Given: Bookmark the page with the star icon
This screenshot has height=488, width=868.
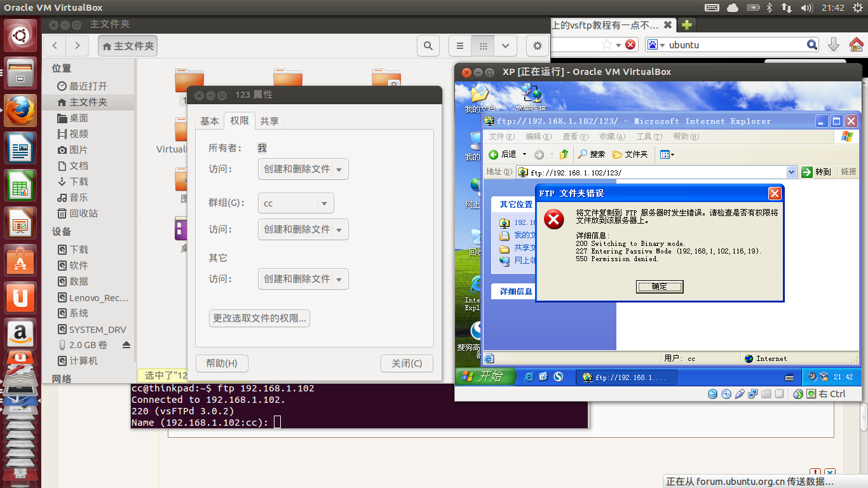Looking at the screenshot, I should pyautogui.click(x=607, y=44).
